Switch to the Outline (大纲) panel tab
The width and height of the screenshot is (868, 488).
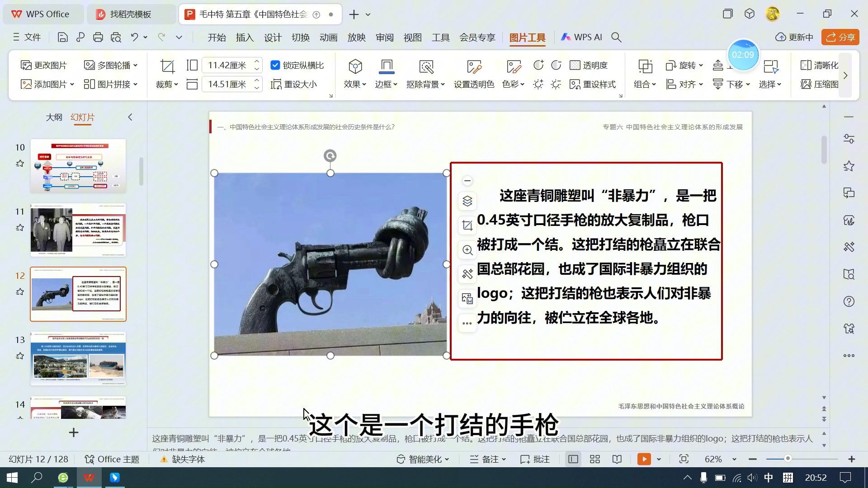[54, 117]
